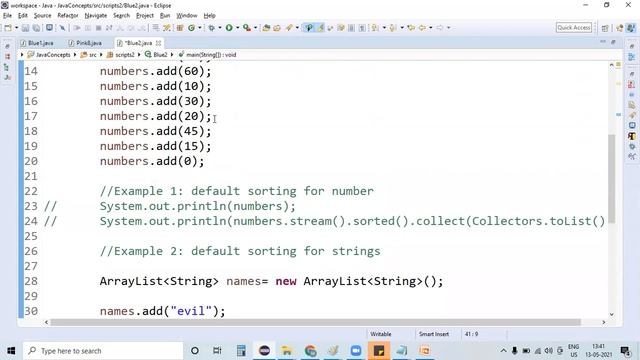
Task: Expand breadcrumb arrow before main method
Action: (172, 55)
